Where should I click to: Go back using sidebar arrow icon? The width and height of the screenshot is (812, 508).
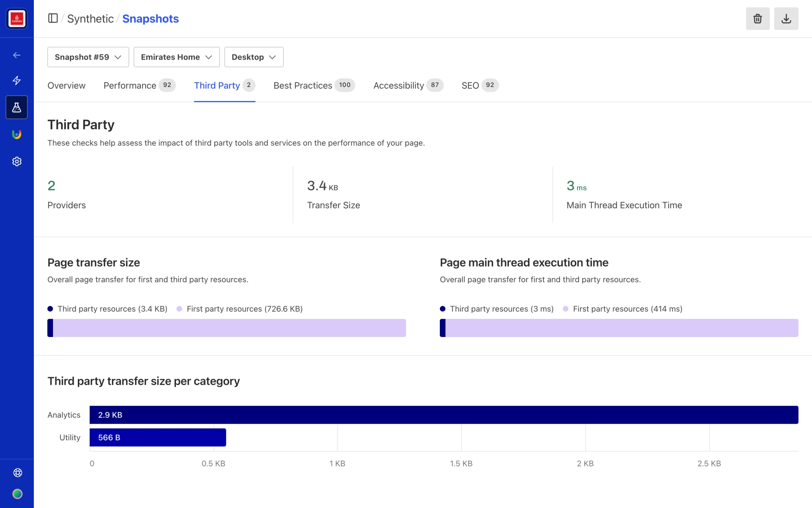click(x=17, y=55)
